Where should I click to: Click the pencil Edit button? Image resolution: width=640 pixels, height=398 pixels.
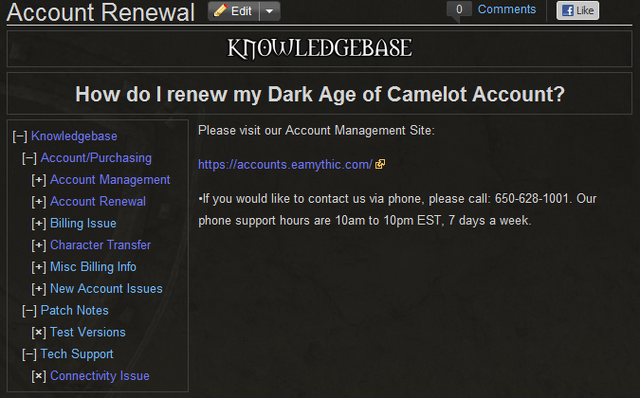233,11
